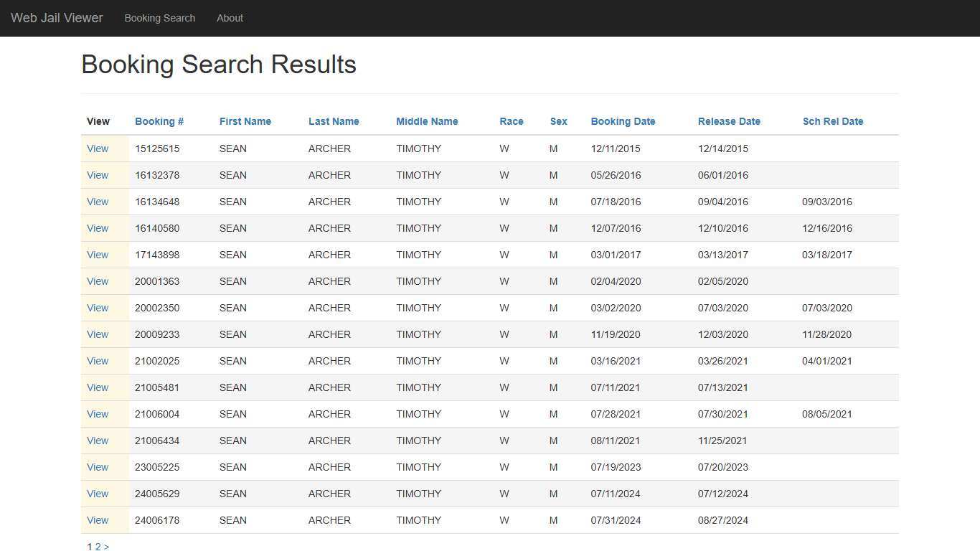
Task: Sort results by Middle Name
Action: tap(427, 121)
